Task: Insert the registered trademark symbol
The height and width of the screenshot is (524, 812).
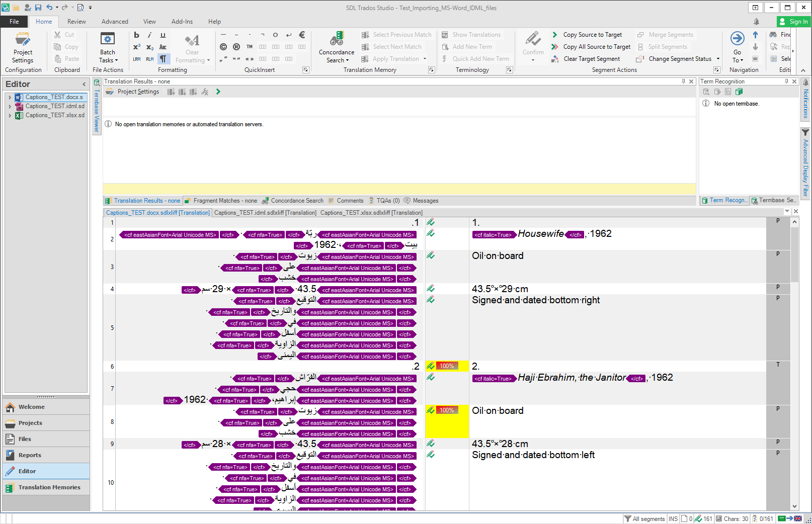Action: [236, 47]
